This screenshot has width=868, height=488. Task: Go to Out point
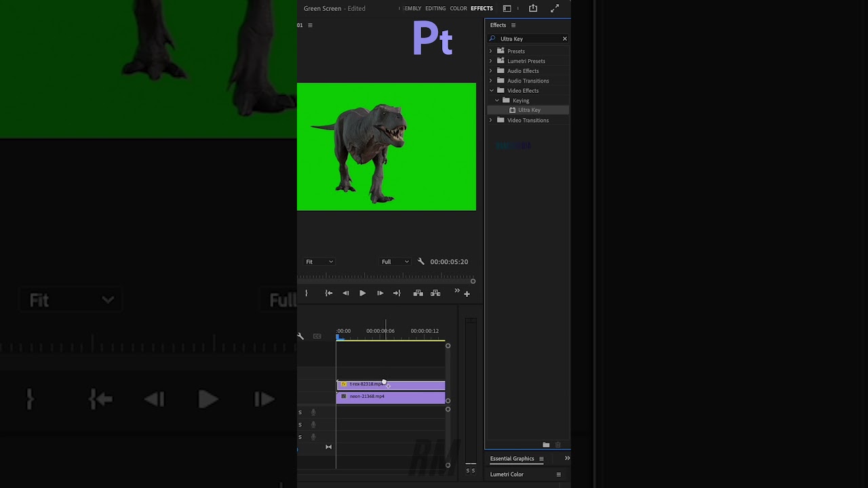[397, 293]
